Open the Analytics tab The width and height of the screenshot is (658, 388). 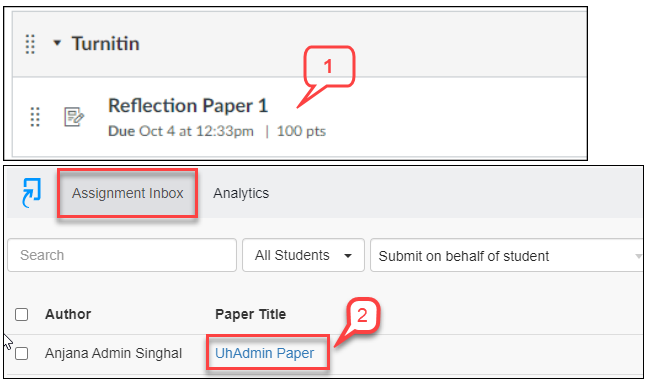(x=241, y=193)
